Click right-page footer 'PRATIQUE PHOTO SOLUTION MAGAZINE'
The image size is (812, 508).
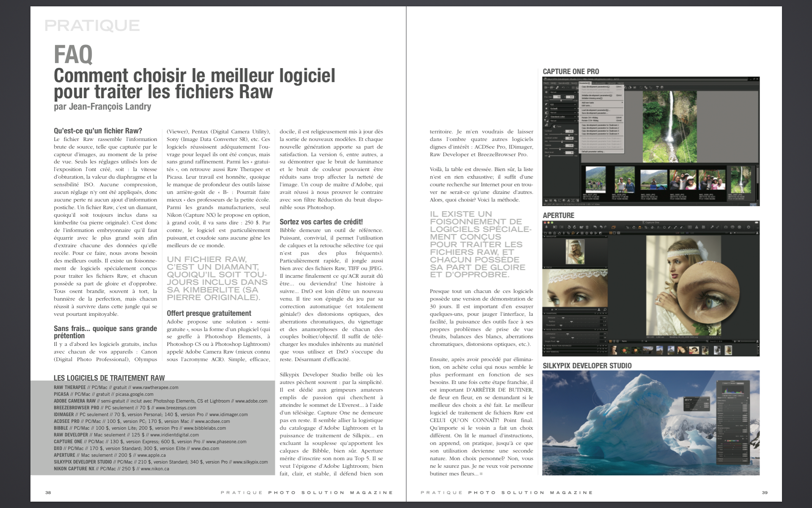pyautogui.click(x=507, y=492)
